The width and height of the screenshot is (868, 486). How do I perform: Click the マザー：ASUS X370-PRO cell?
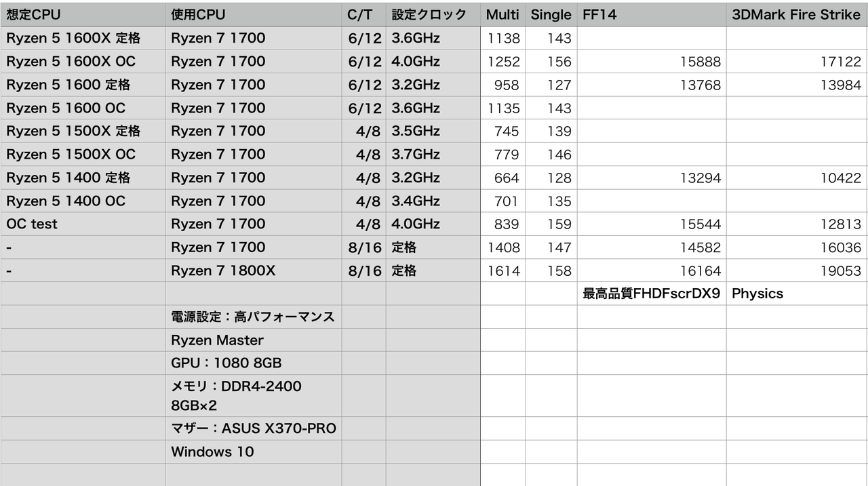click(254, 428)
